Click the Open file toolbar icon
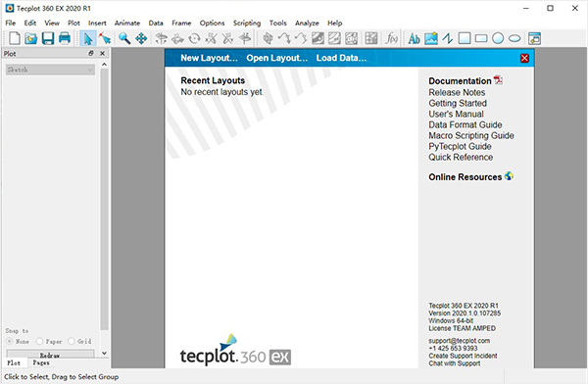 (x=31, y=38)
